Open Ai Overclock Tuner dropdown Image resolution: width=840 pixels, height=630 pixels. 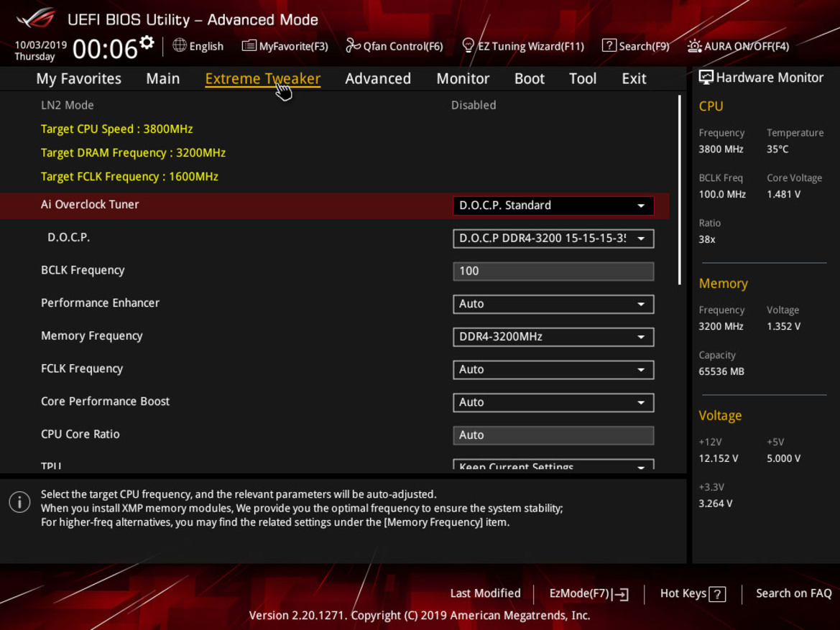click(x=553, y=205)
